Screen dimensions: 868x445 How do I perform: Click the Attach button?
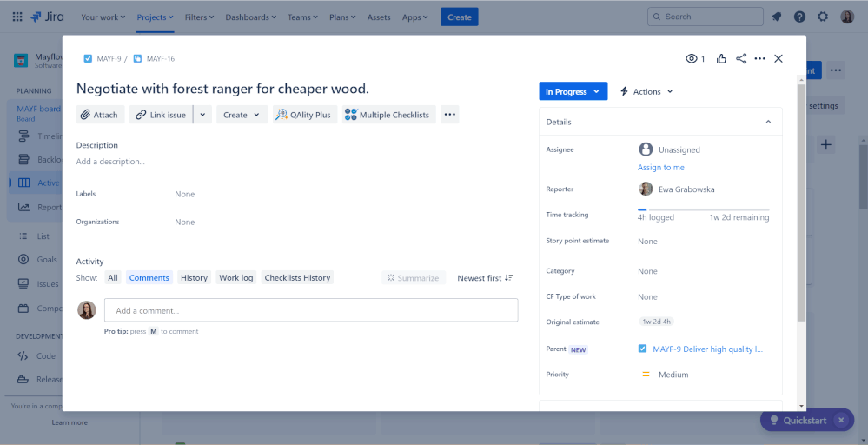point(100,115)
